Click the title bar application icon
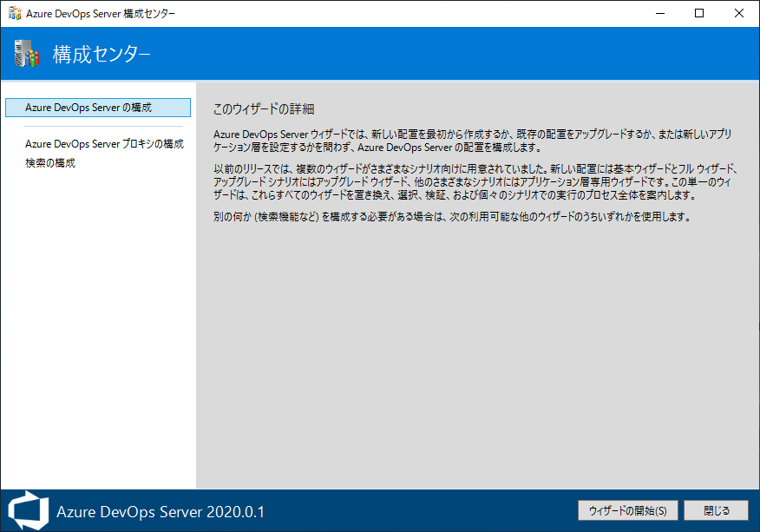This screenshot has width=760, height=532. click(15, 13)
